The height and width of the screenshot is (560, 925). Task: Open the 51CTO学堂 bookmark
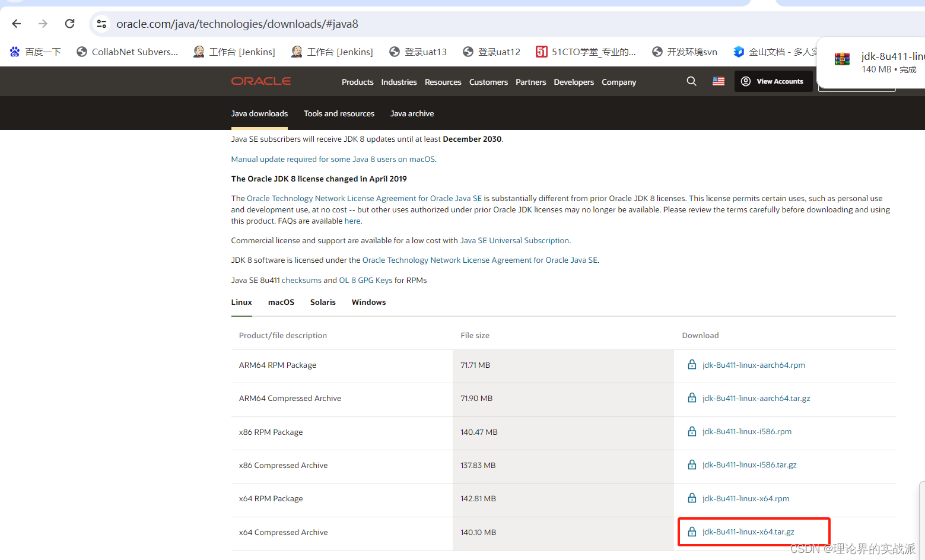pos(586,52)
